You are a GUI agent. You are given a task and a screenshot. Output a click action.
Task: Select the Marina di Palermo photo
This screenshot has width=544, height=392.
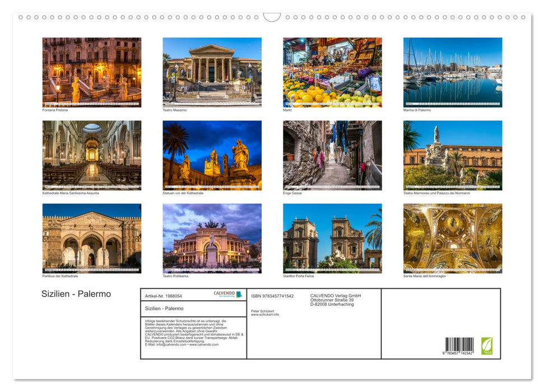[453, 72]
